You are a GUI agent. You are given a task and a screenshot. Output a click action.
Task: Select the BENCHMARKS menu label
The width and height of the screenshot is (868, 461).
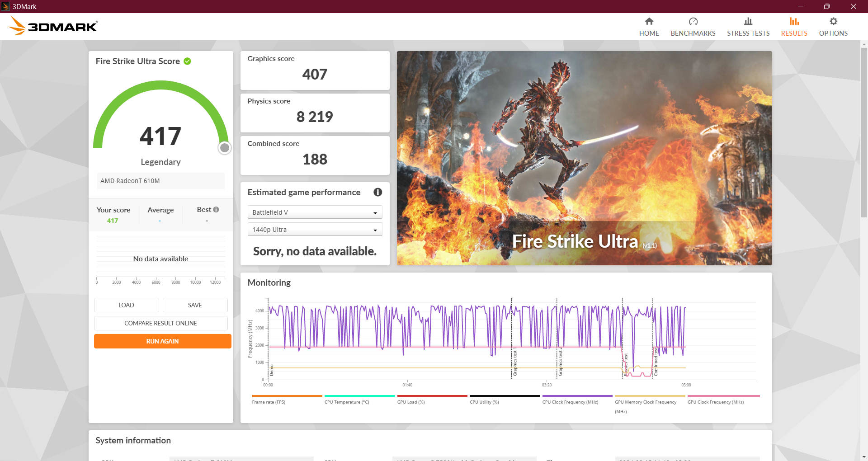pos(693,33)
